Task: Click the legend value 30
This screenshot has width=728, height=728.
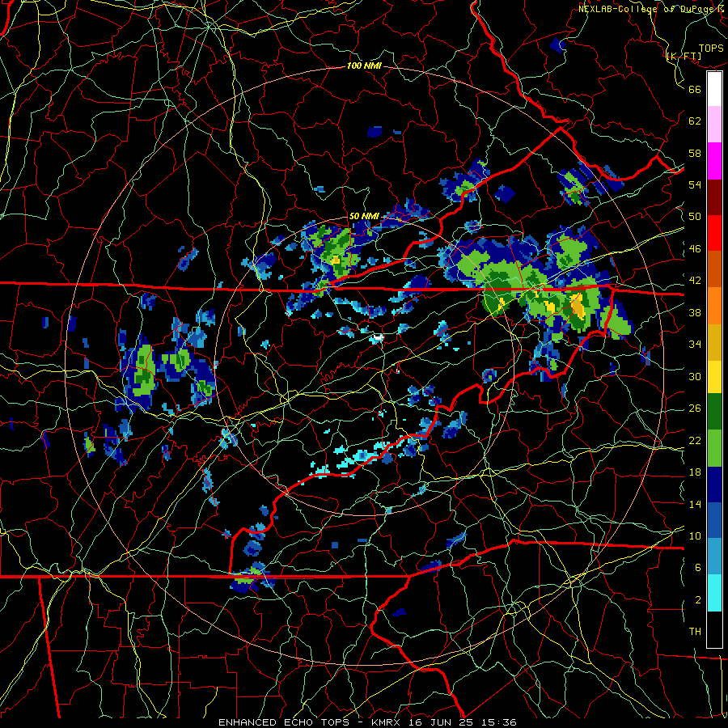Action: (695, 376)
